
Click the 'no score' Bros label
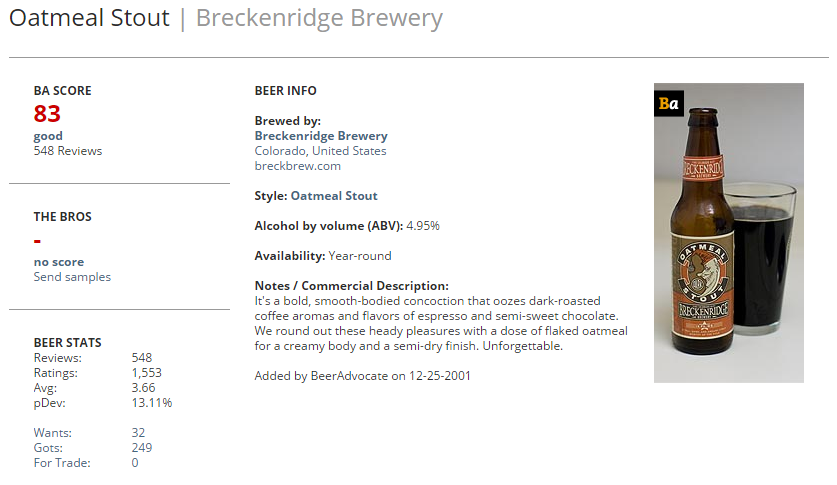59,262
